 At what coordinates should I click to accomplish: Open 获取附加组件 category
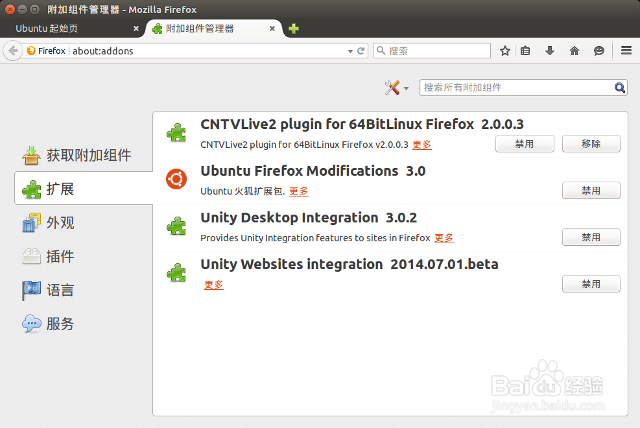coord(84,155)
